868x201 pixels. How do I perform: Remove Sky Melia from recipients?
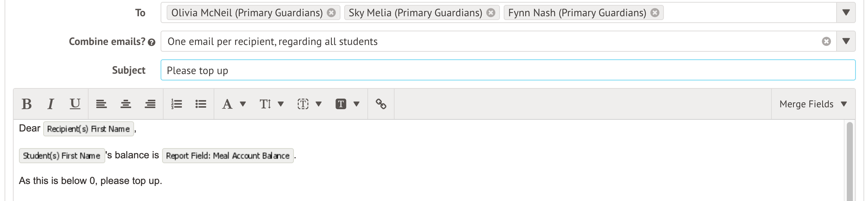[x=491, y=13]
